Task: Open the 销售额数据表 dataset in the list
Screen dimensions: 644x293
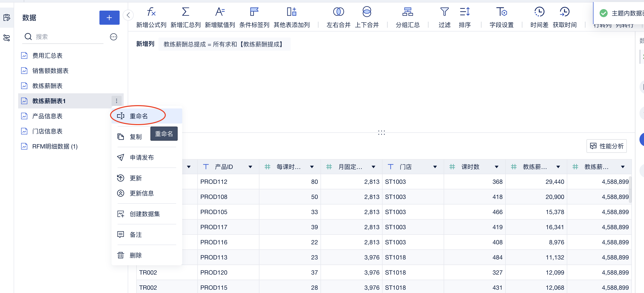Action: point(50,71)
